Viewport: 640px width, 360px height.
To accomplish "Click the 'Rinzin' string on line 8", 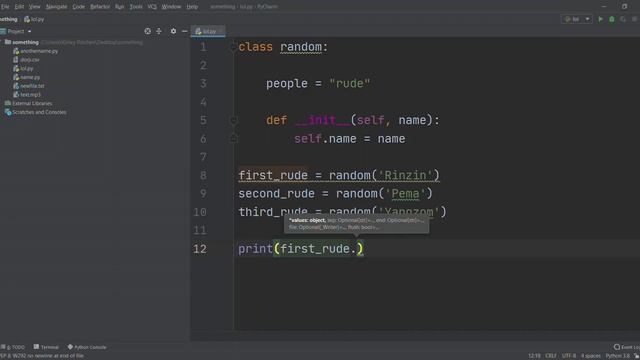I will click(x=405, y=176).
